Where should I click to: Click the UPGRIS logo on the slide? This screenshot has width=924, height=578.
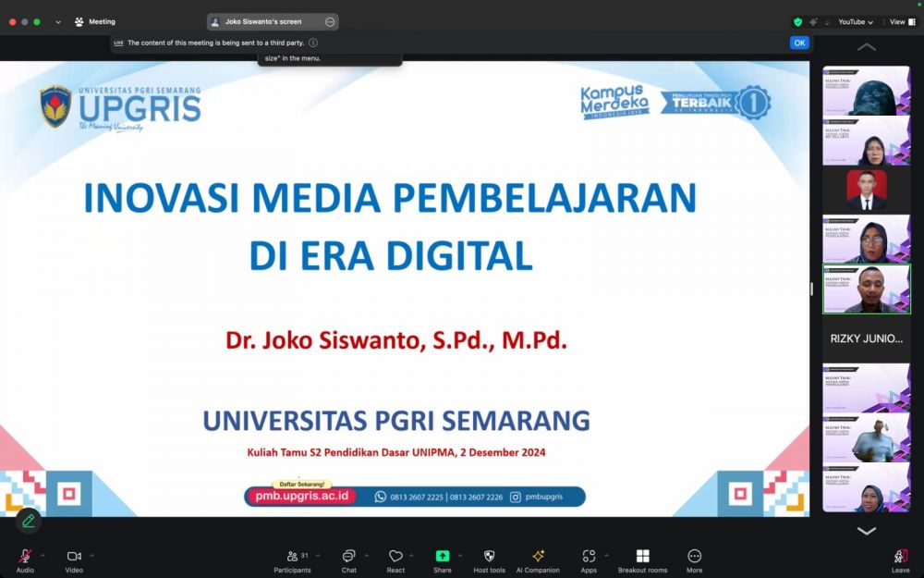coord(120,108)
